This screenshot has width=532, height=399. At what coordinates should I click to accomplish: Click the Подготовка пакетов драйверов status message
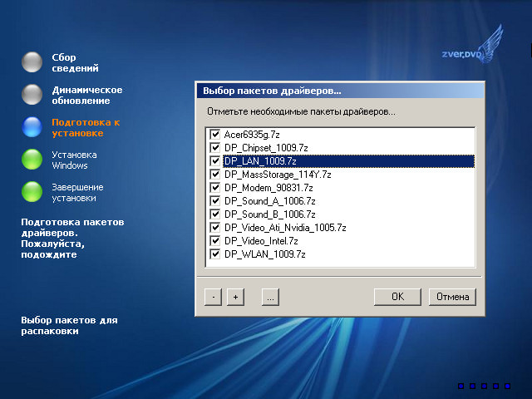[x=72, y=239]
